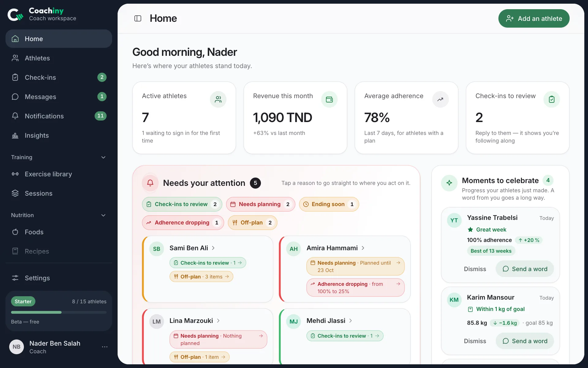Image resolution: width=588 pixels, height=368 pixels.
Task: Filter by Needs planning chip
Action: point(261,204)
